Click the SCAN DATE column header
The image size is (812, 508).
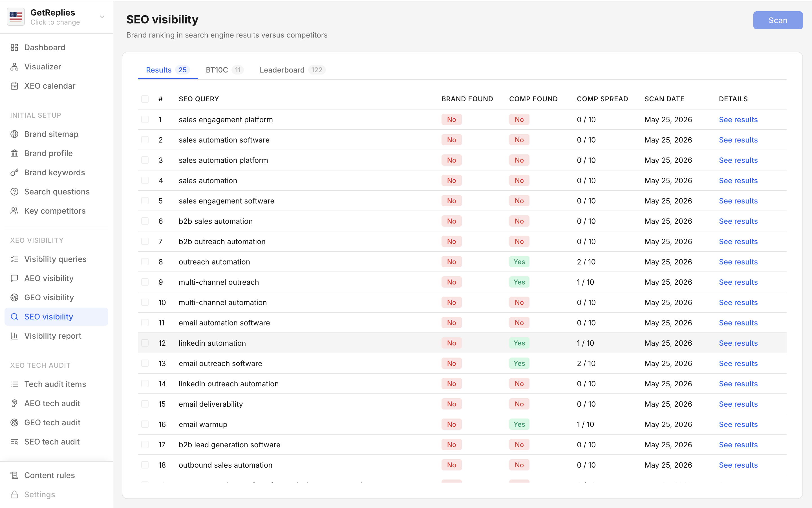pos(664,99)
